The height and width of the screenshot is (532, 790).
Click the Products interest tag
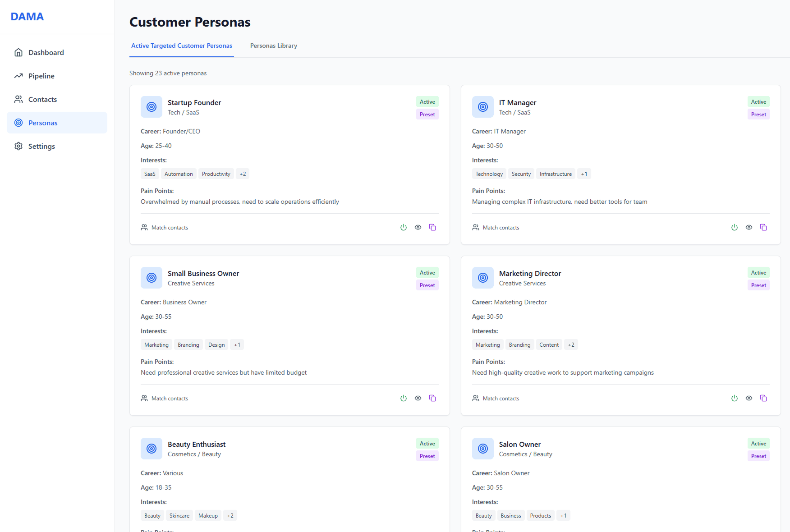pos(541,516)
